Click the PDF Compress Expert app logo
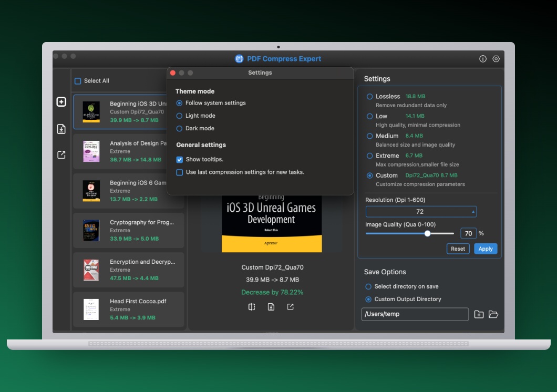 (239, 59)
